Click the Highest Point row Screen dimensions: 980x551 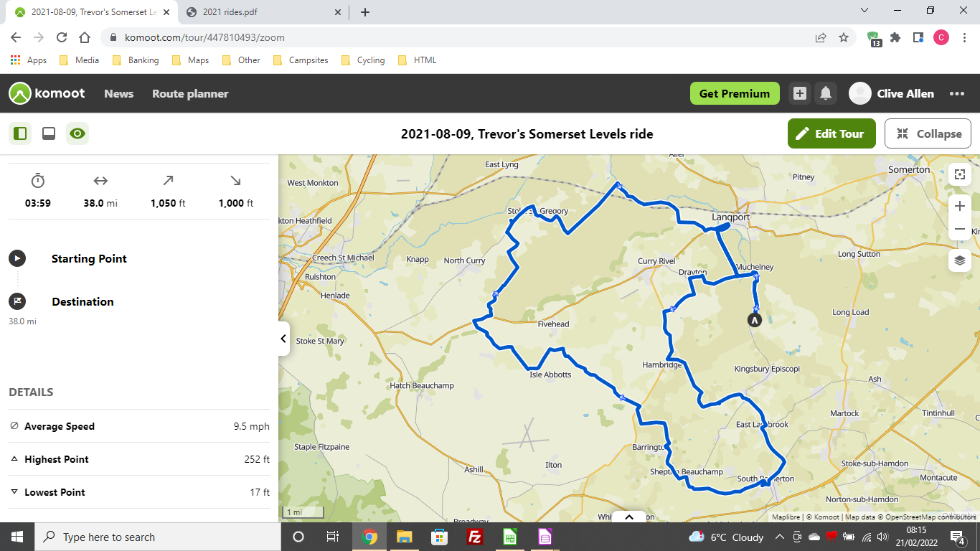139,459
